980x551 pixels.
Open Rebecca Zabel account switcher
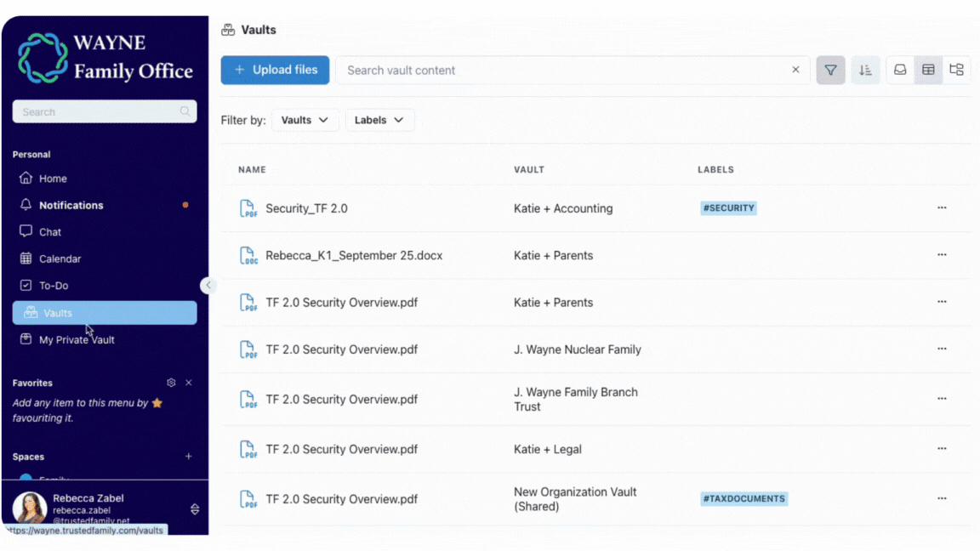(x=195, y=509)
